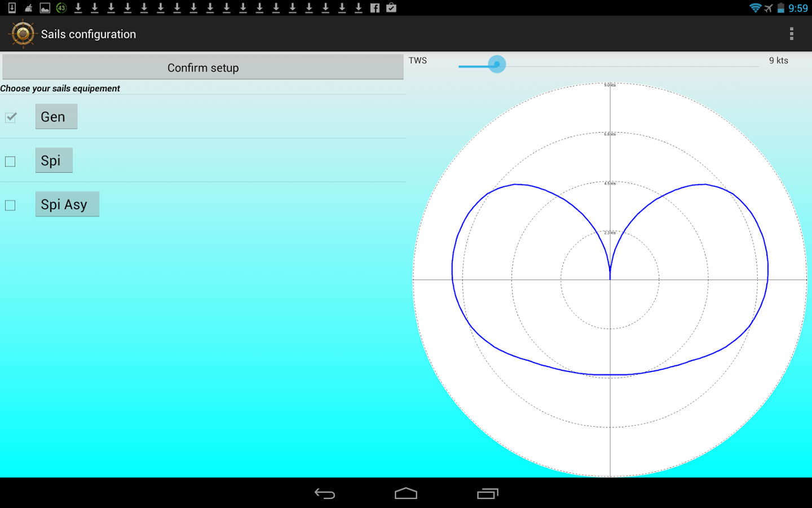Tap the image notification icon in status bar
The image size is (812, 508).
[x=45, y=8]
